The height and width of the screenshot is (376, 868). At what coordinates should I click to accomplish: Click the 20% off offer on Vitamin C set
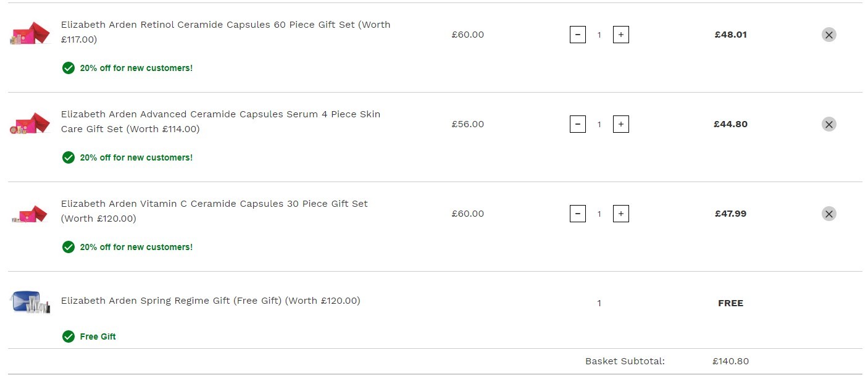128,247
